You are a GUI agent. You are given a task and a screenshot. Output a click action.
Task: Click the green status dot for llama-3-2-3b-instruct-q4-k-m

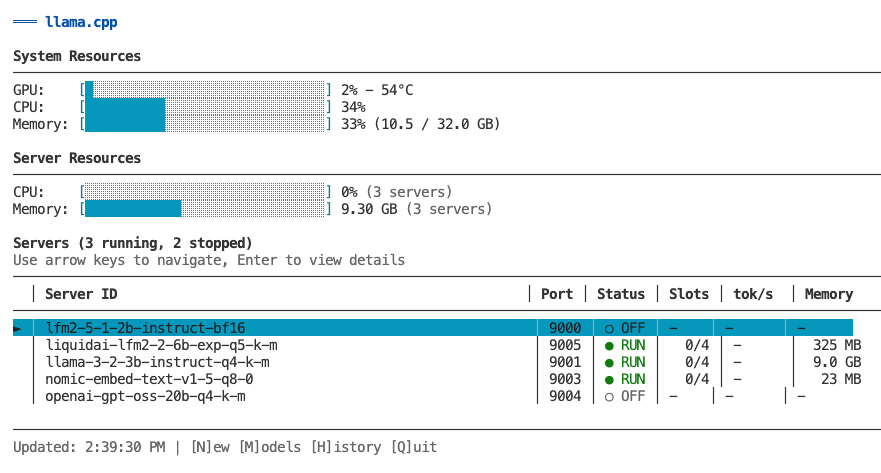(x=609, y=362)
